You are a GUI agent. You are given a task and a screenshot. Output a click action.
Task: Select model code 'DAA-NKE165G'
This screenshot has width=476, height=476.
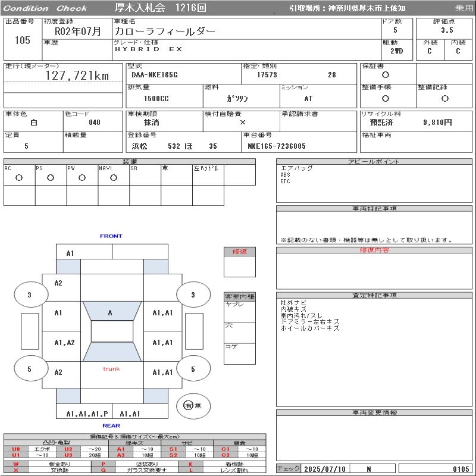[x=155, y=75]
